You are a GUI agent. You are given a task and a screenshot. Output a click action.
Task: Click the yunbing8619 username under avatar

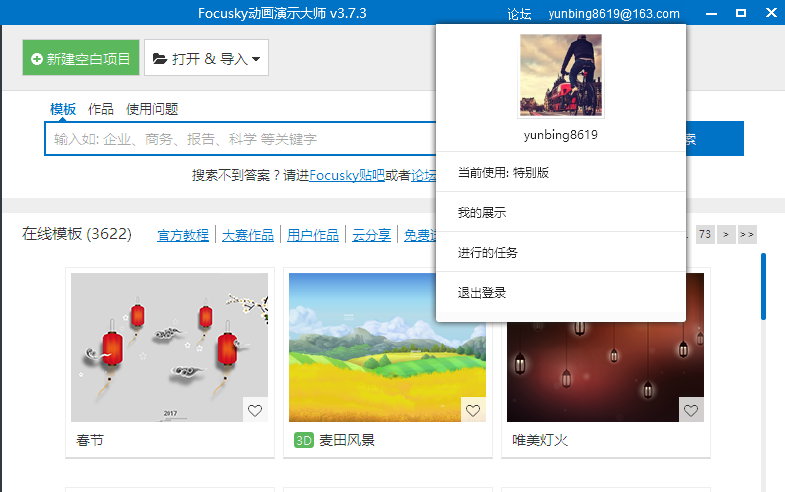coord(561,135)
